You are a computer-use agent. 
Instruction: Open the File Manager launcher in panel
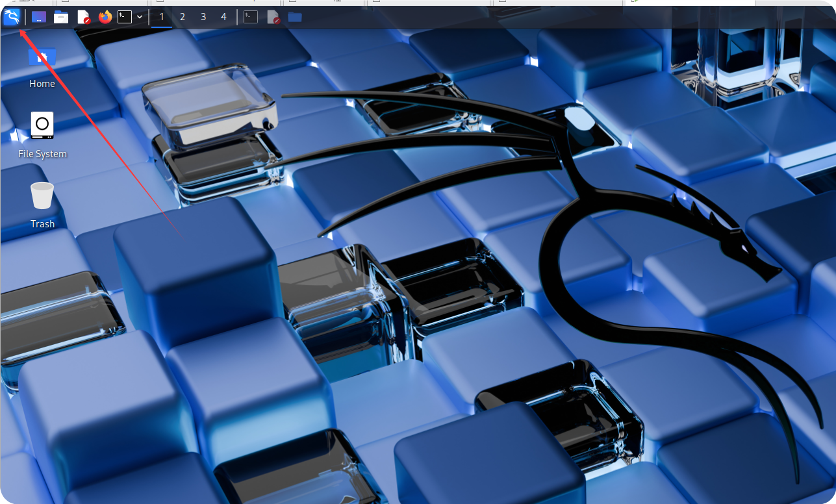pyautogui.click(x=61, y=17)
